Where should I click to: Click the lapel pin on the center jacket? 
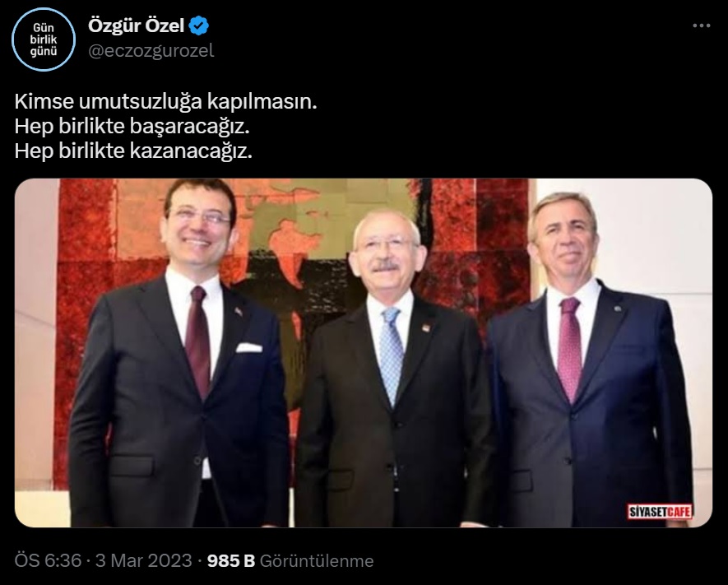426,327
